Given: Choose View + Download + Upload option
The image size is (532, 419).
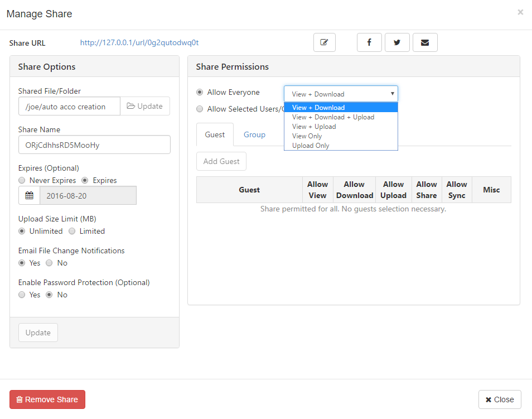Looking at the screenshot, I should [341, 117].
